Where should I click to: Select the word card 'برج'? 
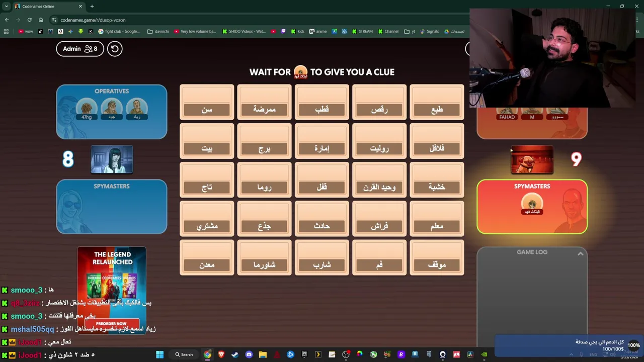(264, 141)
